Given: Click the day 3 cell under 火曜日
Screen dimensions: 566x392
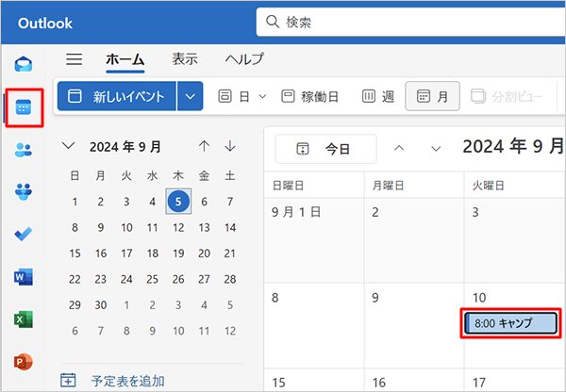Looking at the screenshot, I should pyautogui.click(x=515, y=240).
